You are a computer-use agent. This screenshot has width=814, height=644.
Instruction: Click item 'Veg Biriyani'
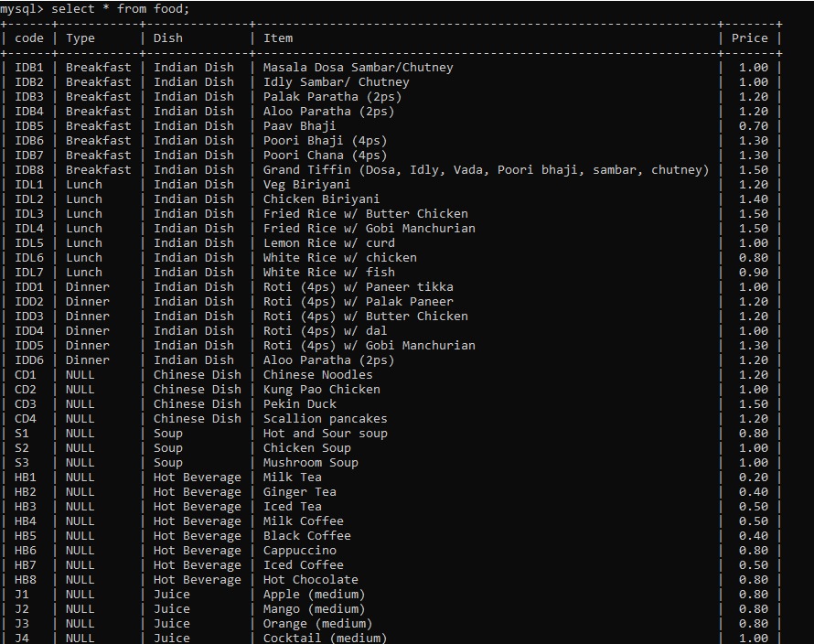tap(306, 185)
